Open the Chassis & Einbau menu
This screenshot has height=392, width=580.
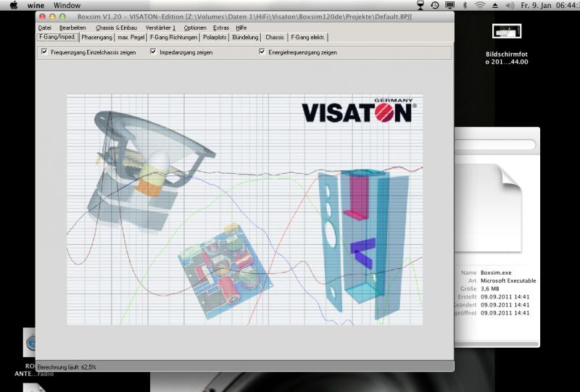[116, 28]
